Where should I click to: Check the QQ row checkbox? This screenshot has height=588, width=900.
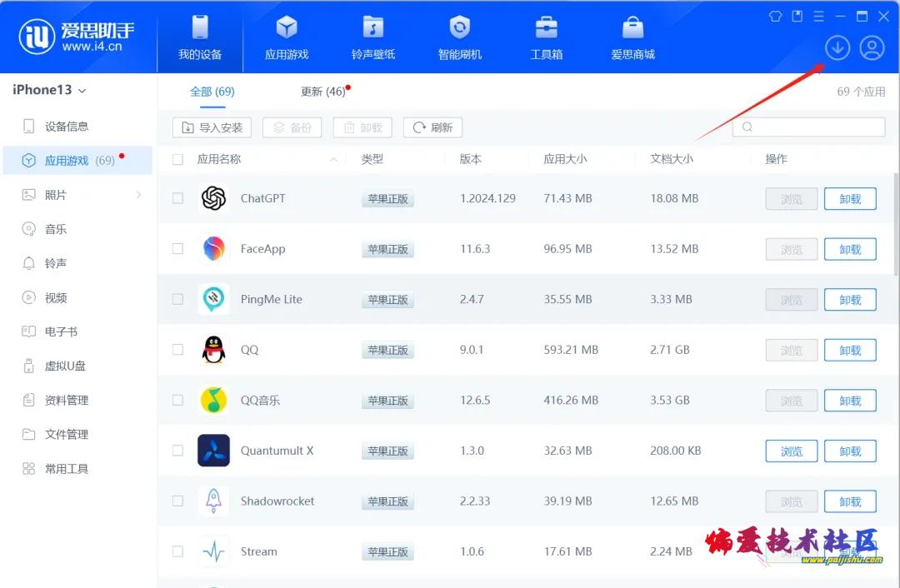tap(178, 349)
